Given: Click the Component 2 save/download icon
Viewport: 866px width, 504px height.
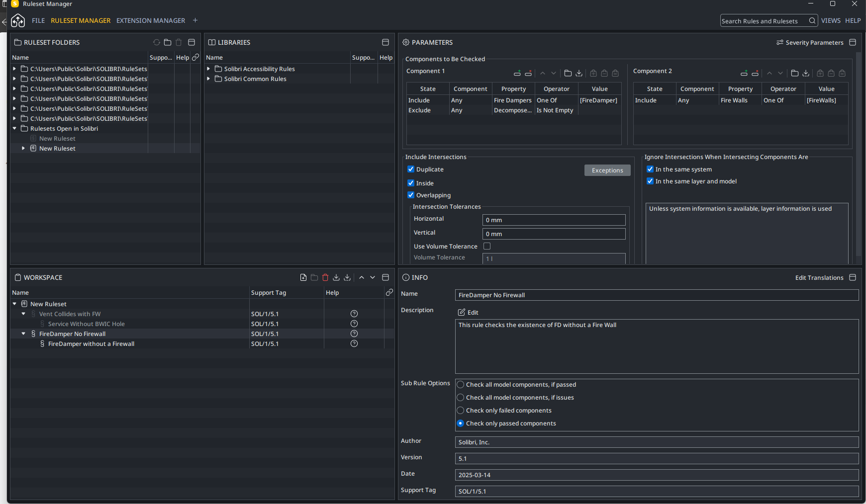Looking at the screenshot, I should pos(806,73).
